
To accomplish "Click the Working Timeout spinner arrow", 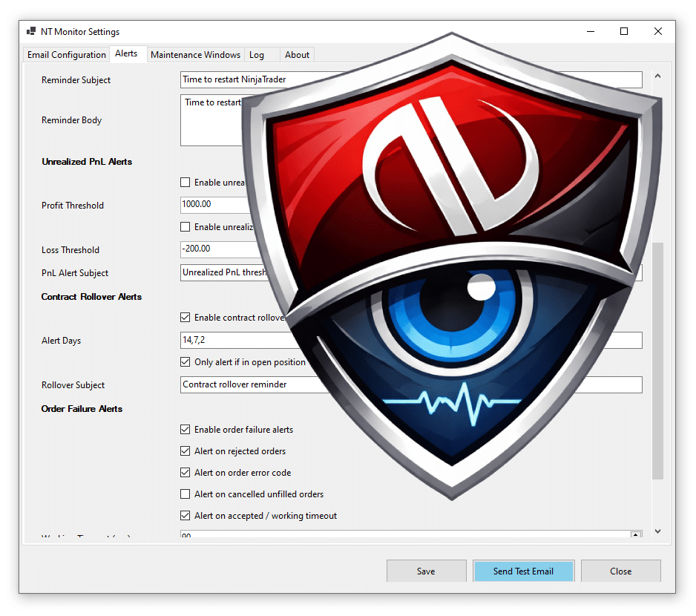I will [x=635, y=533].
